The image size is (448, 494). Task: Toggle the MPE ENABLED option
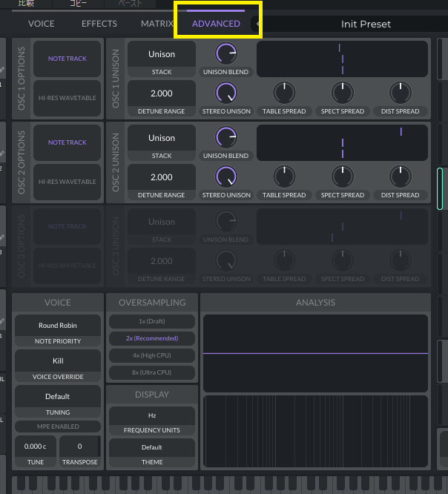click(x=58, y=427)
